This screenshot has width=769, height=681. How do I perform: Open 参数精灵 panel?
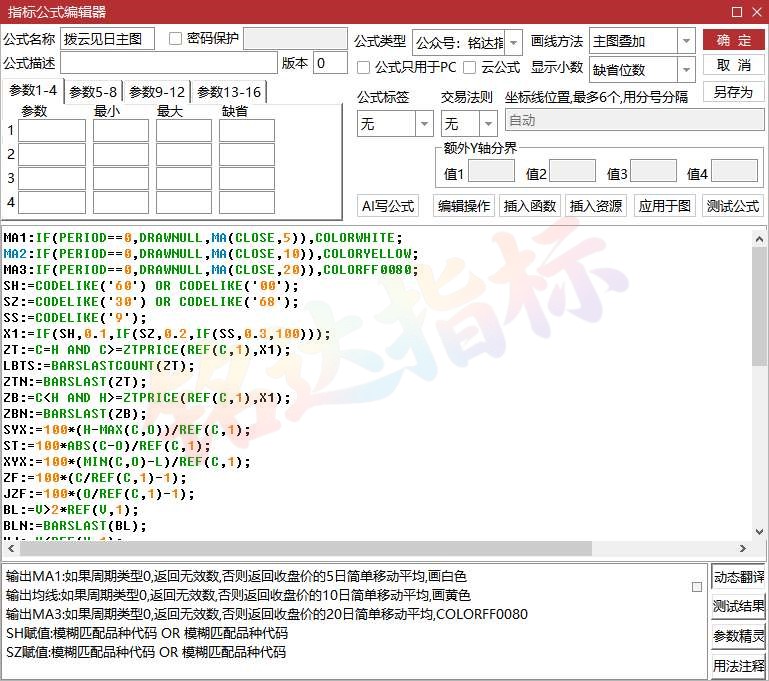click(739, 636)
